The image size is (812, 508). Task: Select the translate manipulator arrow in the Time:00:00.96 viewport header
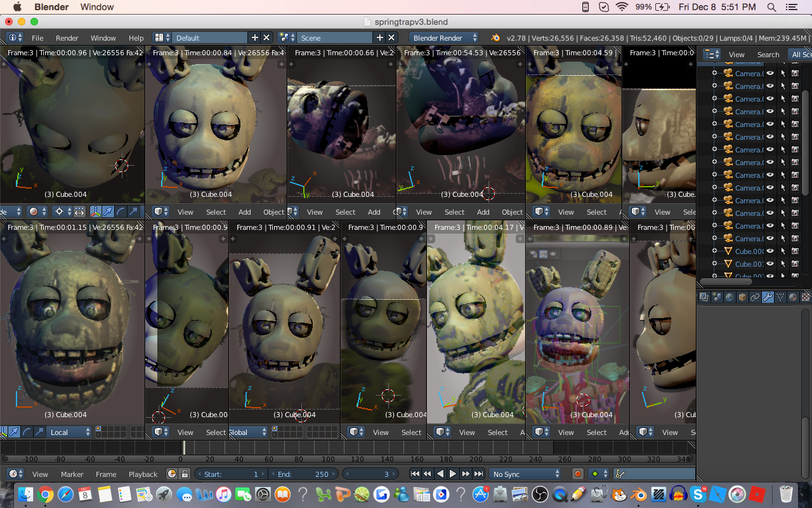[x=108, y=211]
